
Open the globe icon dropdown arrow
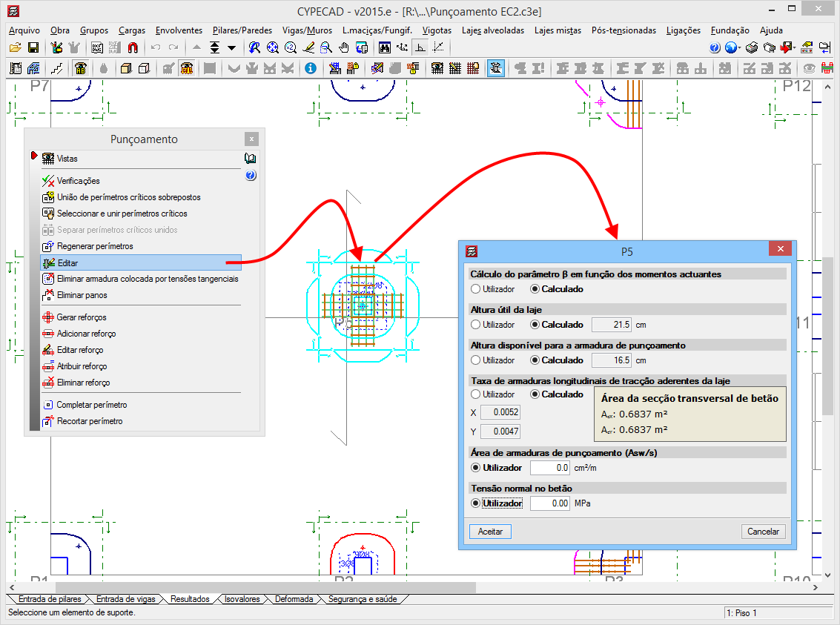tap(740, 47)
